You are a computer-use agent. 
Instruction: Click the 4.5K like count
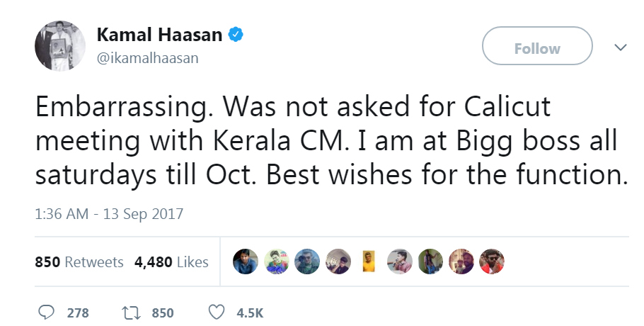pyautogui.click(x=251, y=313)
